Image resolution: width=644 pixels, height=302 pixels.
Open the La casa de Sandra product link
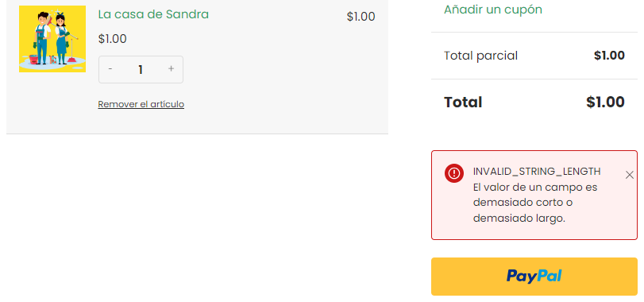click(x=153, y=14)
